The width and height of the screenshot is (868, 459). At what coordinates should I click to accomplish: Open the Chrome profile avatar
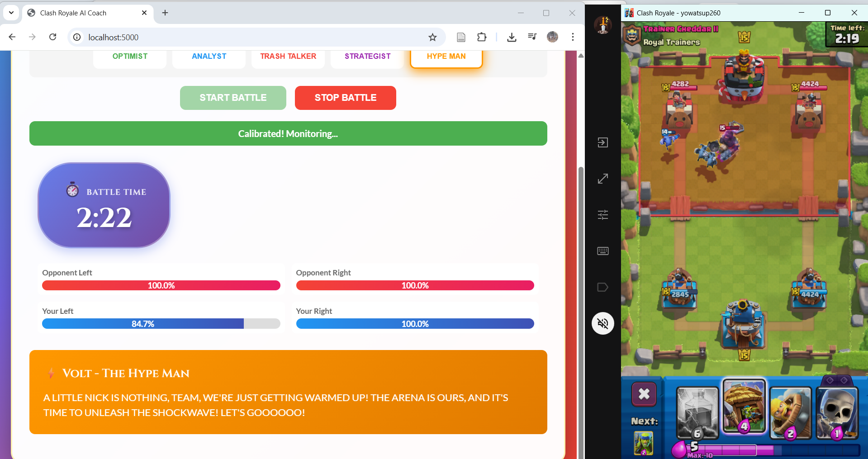point(552,37)
